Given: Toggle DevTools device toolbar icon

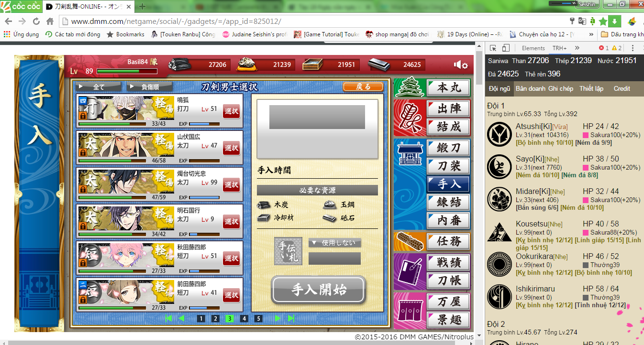Looking at the screenshot, I should tap(506, 48).
